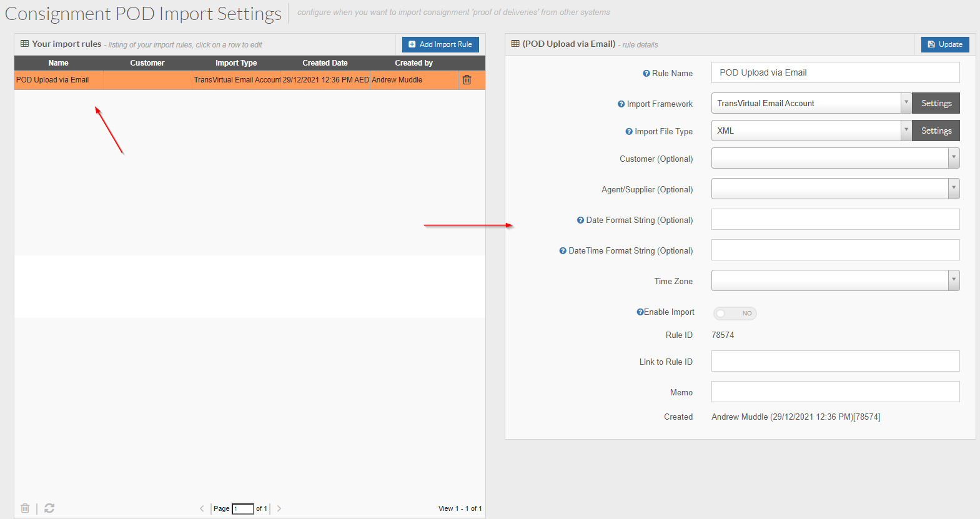Click help icon next to Import File Type
Viewport: 980px width, 519px height.
[x=629, y=132]
